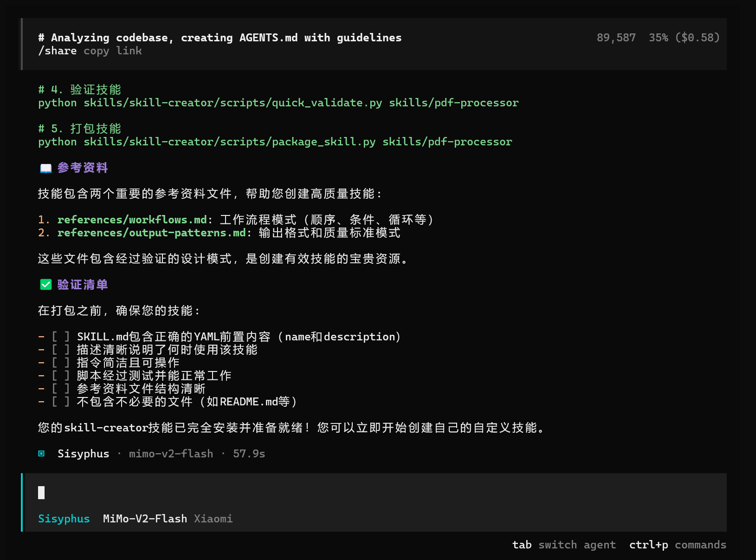Image resolution: width=756 pixels, height=560 pixels.
Task: Click the square agent icon before Sisyphus
Action: (x=41, y=454)
